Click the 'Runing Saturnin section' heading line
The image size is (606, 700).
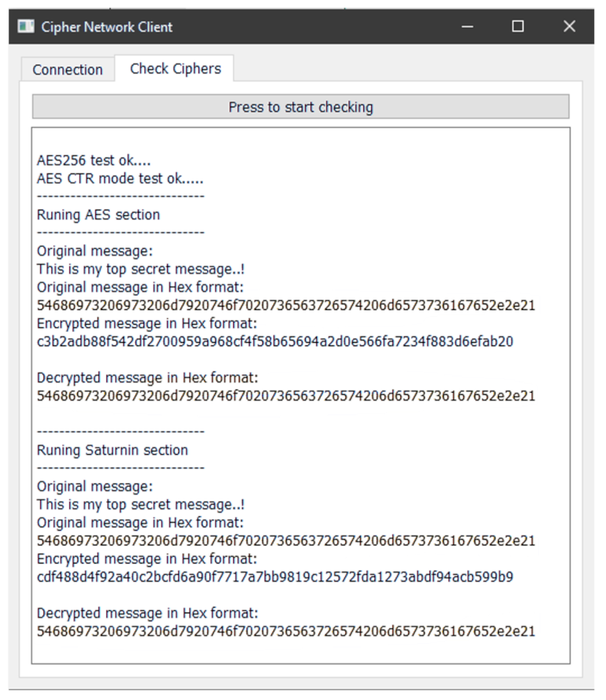[x=113, y=450]
